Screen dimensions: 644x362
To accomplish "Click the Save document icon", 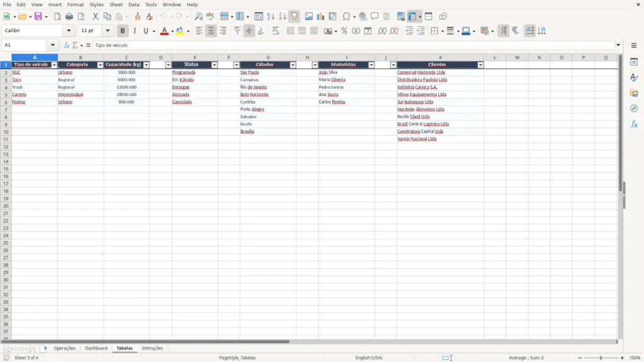I will (x=38, y=16).
